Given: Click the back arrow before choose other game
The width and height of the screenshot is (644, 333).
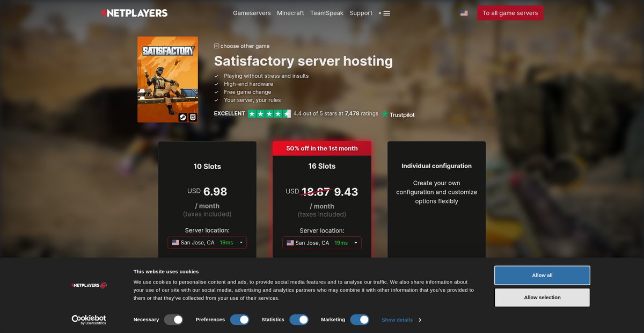Looking at the screenshot, I should click(216, 46).
